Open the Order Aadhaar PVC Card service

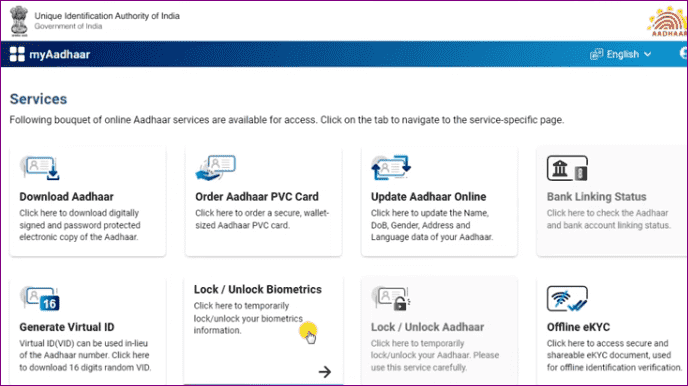pyautogui.click(x=263, y=201)
